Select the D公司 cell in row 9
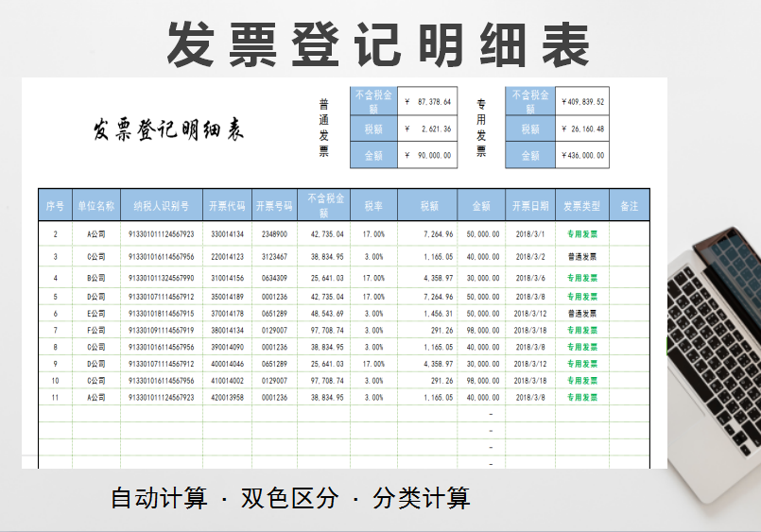Viewport: 761px width, 532px height. [x=96, y=364]
